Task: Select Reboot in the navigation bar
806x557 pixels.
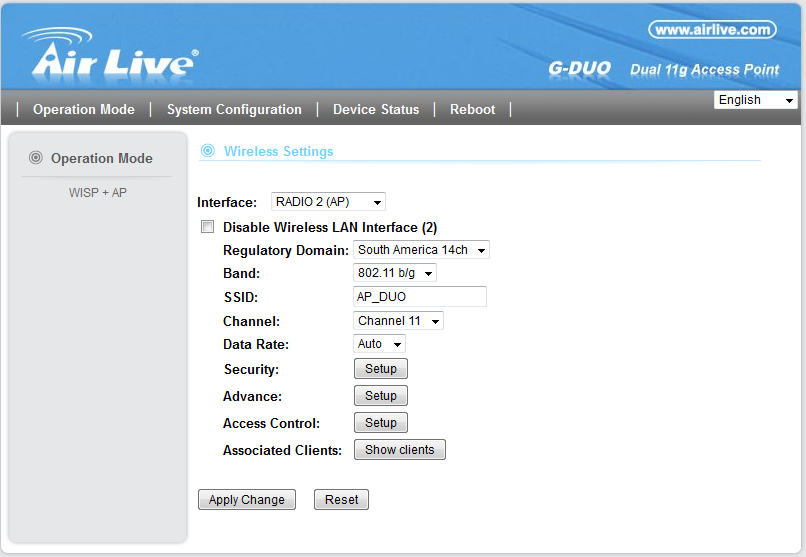Action: 472,110
